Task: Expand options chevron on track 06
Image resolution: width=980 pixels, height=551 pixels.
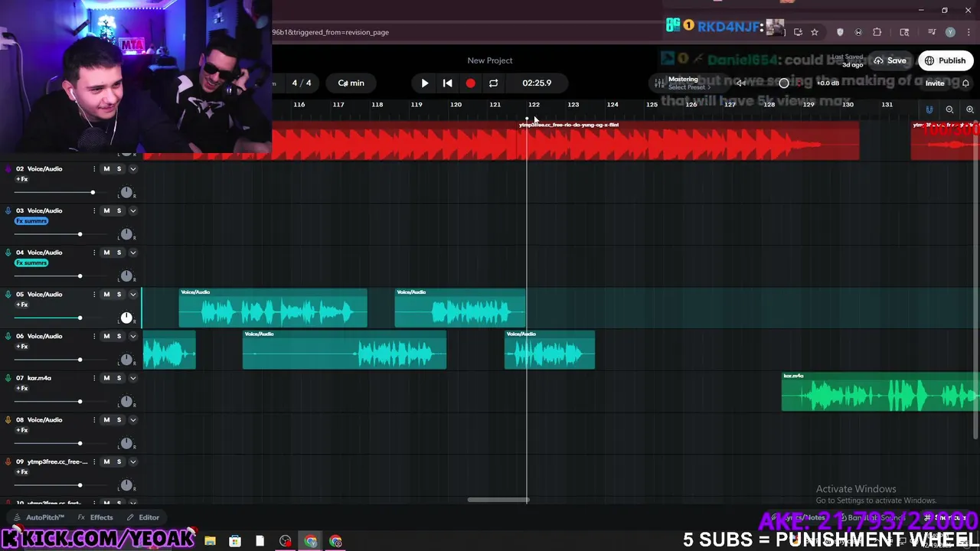Action: pyautogui.click(x=132, y=336)
